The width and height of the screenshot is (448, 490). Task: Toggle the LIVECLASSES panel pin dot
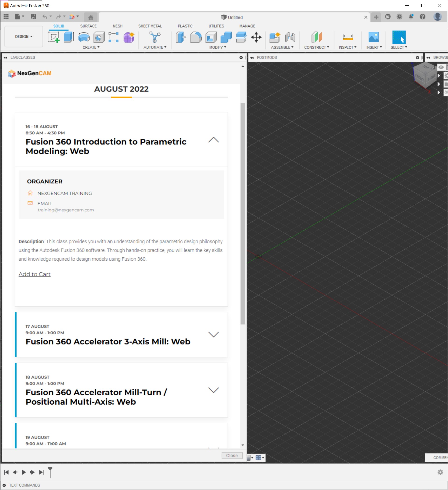pyautogui.click(x=241, y=58)
